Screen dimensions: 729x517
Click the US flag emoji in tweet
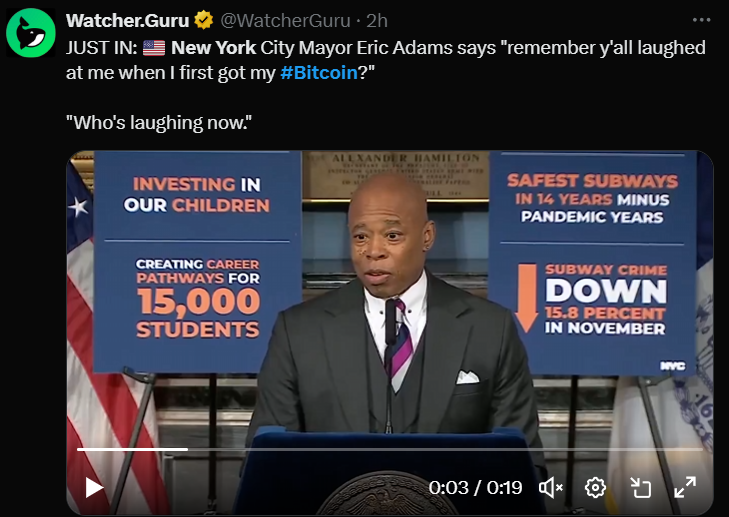coord(154,48)
